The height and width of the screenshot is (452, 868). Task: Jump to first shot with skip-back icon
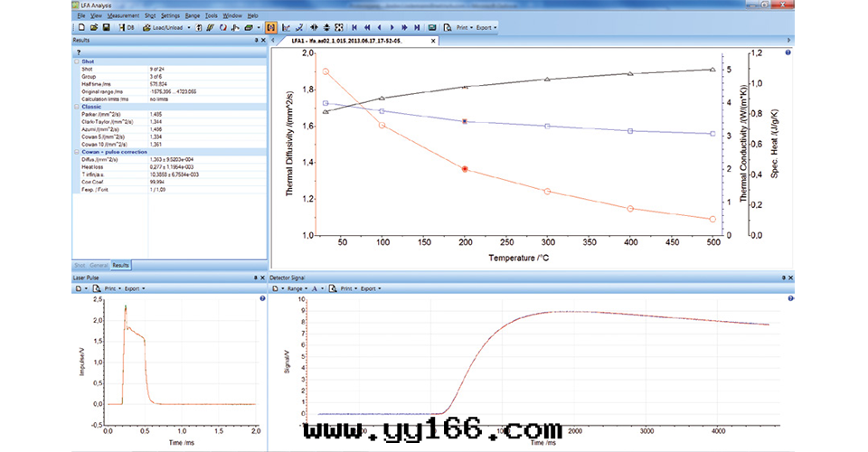point(354,27)
